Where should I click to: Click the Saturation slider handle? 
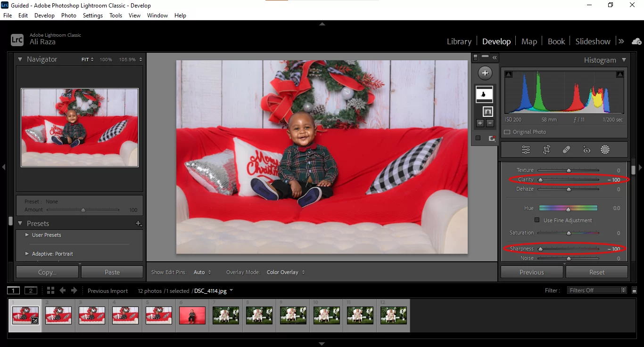pos(569,233)
